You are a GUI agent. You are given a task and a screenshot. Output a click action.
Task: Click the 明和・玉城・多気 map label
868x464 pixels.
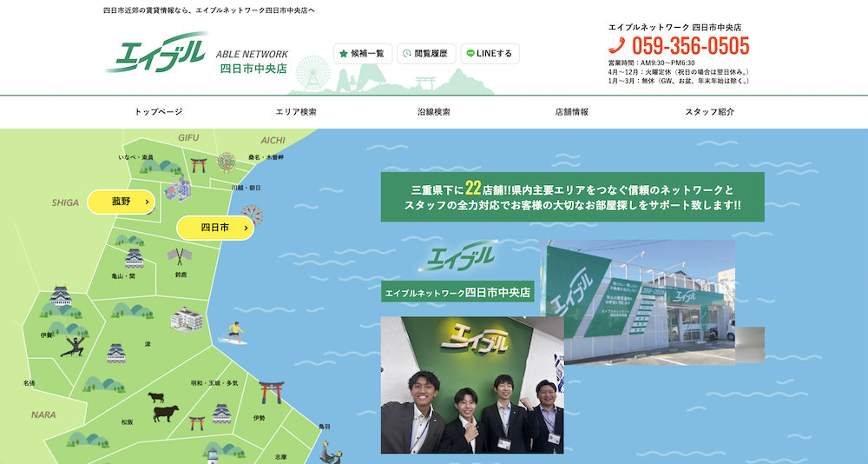pos(214,383)
